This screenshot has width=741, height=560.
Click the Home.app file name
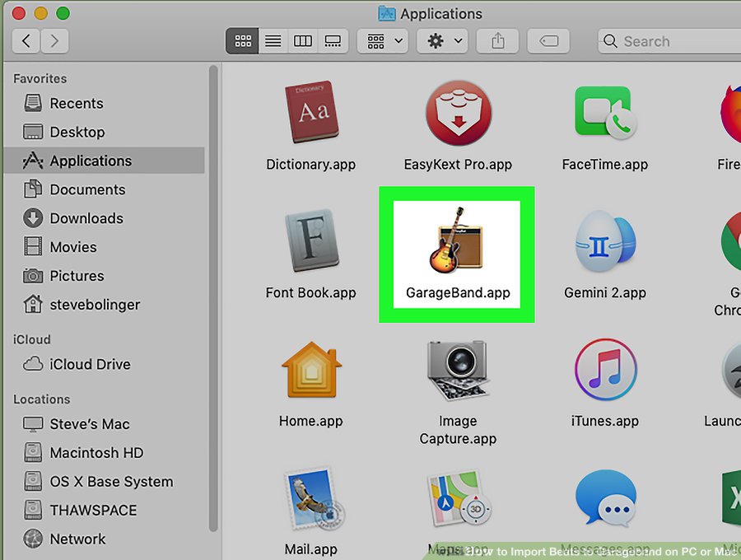(311, 421)
